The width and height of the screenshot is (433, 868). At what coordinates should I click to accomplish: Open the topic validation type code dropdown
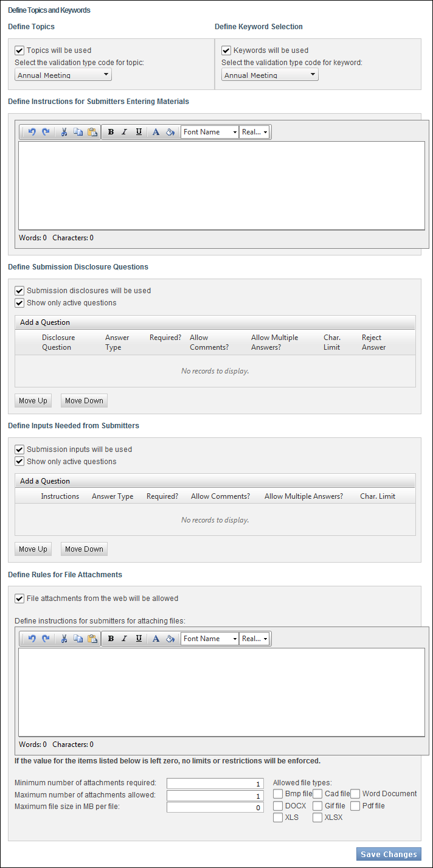click(x=63, y=75)
